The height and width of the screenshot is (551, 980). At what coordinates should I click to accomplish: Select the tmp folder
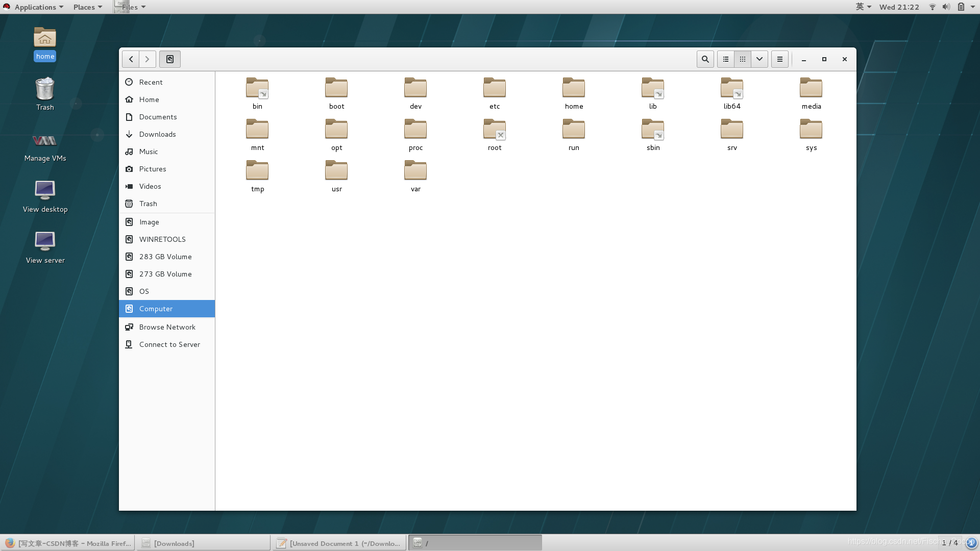coord(257,176)
